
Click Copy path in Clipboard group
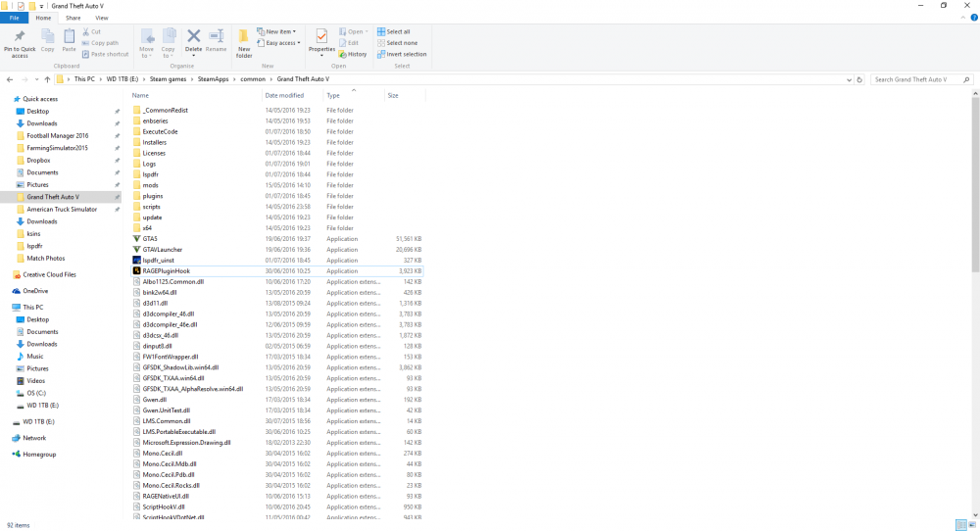[x=100, y=43]
